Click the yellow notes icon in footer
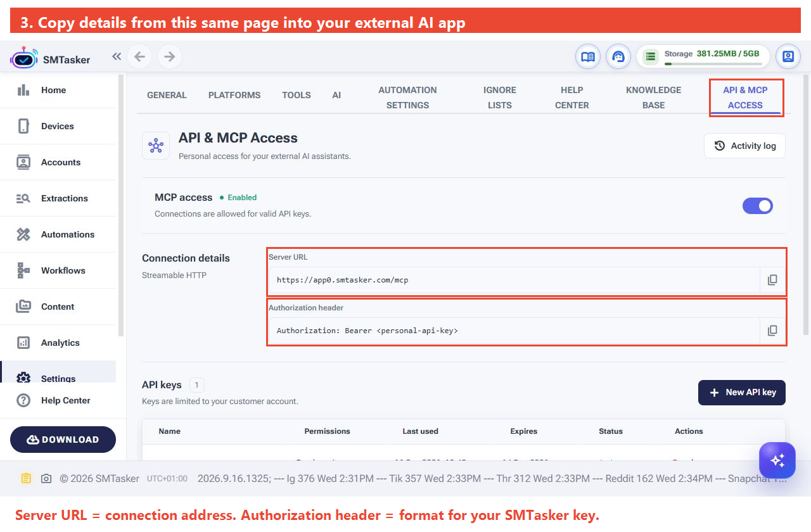Screen dimensions: 811x532 pos(25,478)
